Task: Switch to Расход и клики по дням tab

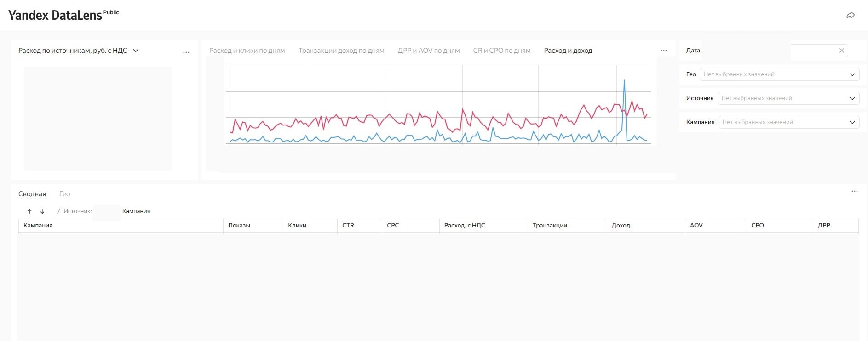Action: coord(247,51)
